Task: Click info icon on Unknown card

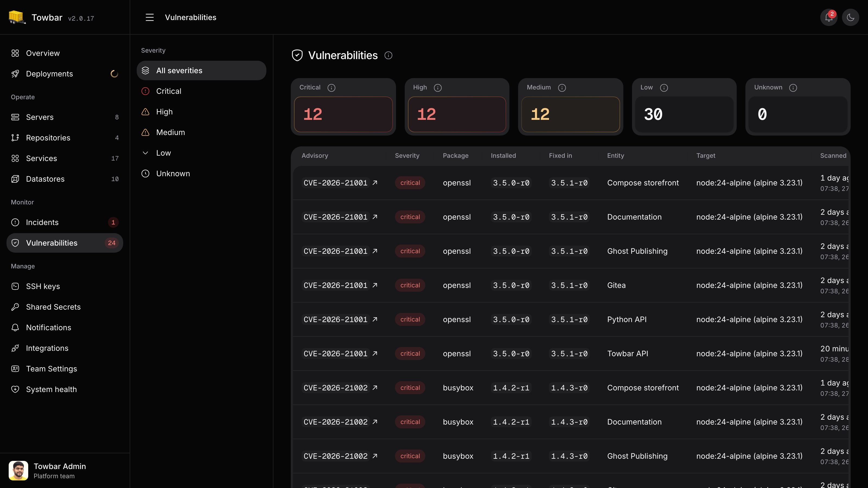Action: [793, 88]
